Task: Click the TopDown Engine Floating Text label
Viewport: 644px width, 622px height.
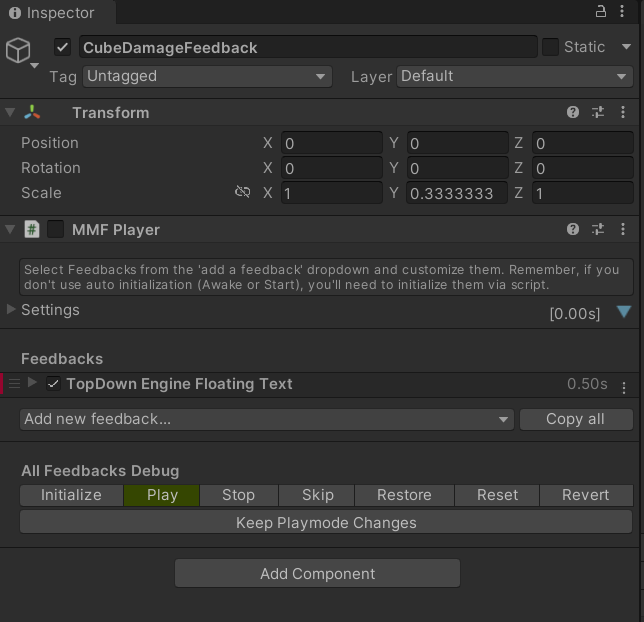Action: coord(179,384)
